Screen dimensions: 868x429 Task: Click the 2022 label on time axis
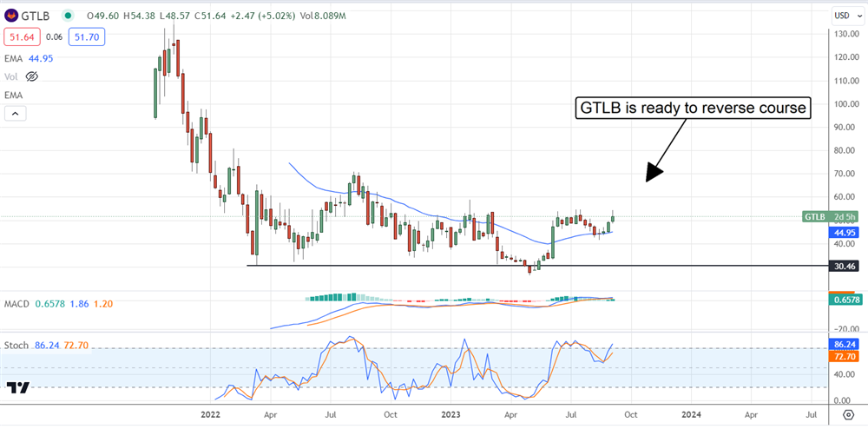210,414
